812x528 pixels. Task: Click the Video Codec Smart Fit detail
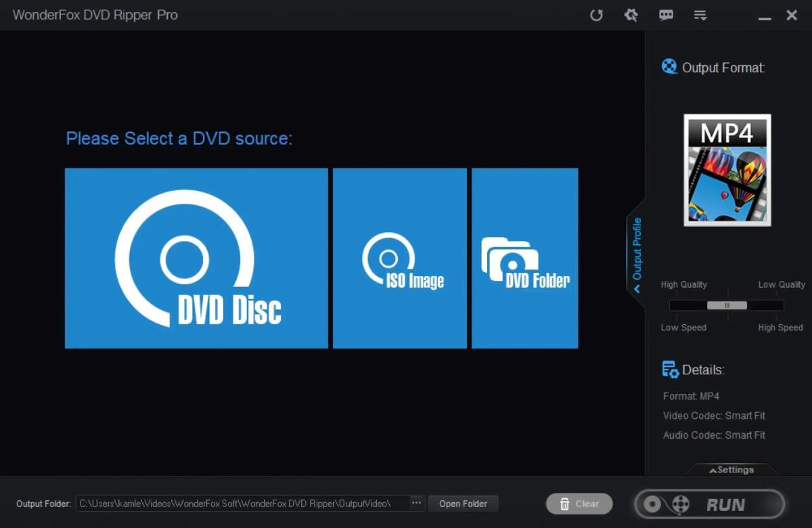(x=713, y=416)
